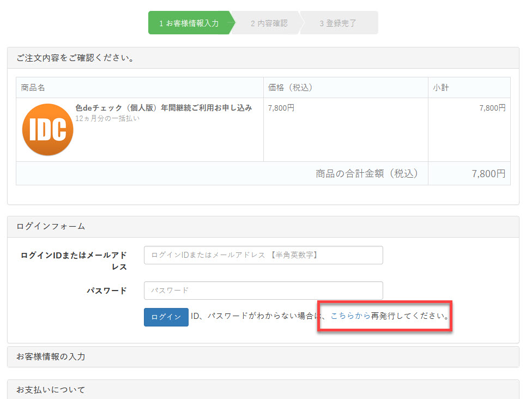
Task: Click the 12ヵ月分の一括払い subtitle text
Action: click(x=107, y=118)
